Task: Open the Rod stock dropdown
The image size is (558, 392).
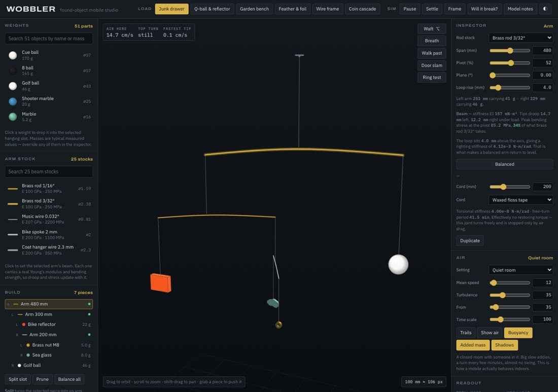Action: 521,38
